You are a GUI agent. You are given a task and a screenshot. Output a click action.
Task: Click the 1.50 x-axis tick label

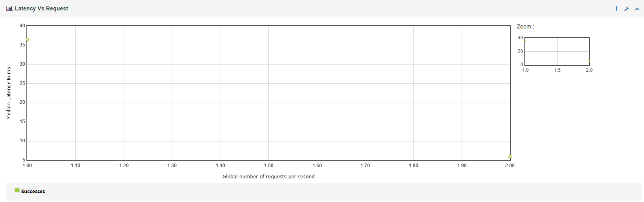(x=269, y=166)
